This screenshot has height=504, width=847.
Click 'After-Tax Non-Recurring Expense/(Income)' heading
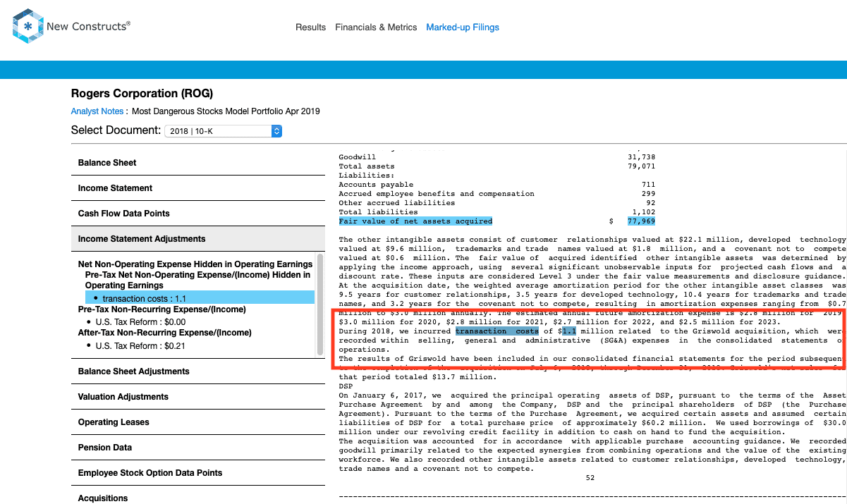pyautogui.click(x=165, y=333)
